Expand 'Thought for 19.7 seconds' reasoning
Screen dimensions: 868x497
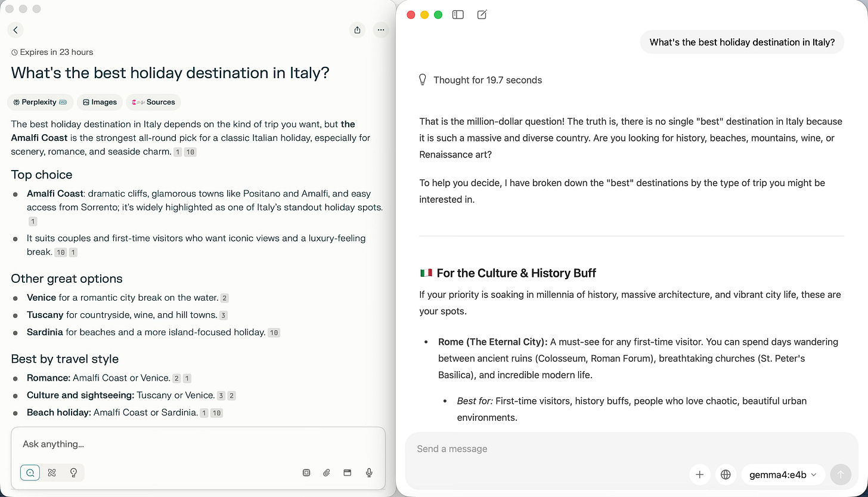[x=488, y=80]
